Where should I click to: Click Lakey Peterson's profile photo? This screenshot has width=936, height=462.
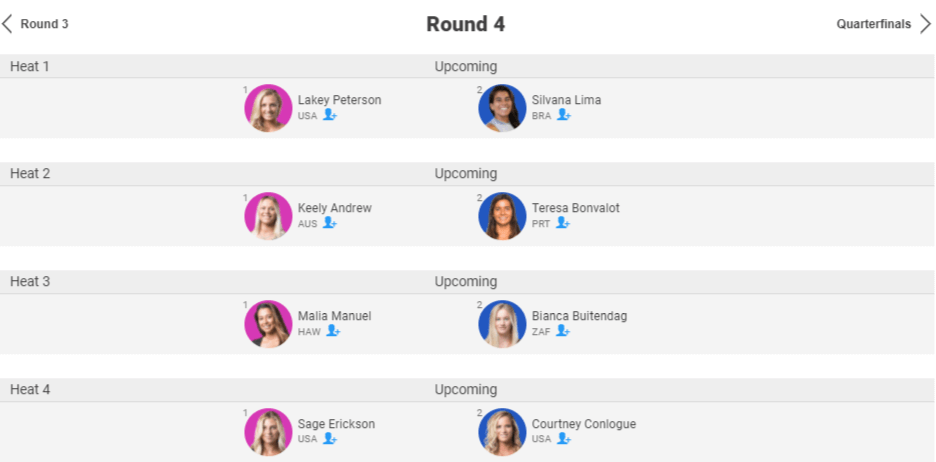pos(268,108)
